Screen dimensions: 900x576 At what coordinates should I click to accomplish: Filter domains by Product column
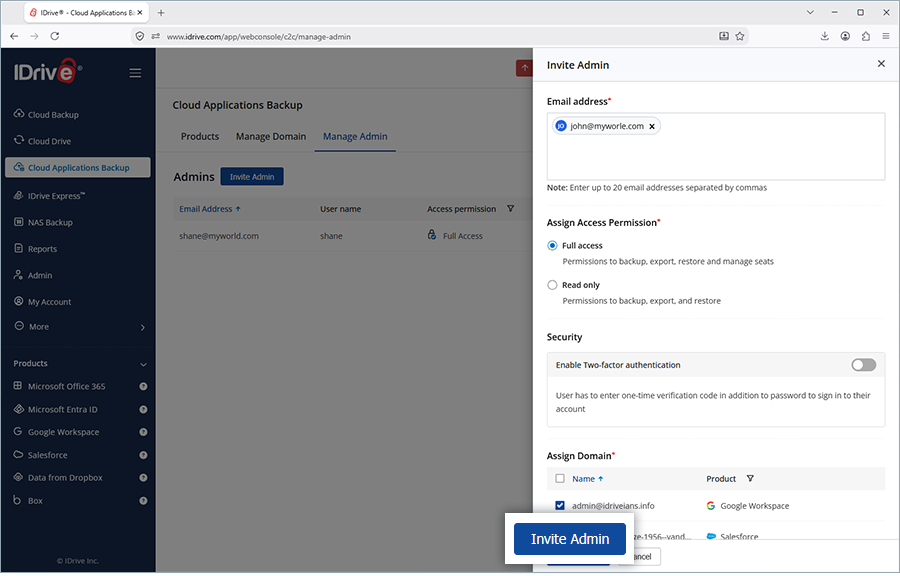tap(750, 478)
